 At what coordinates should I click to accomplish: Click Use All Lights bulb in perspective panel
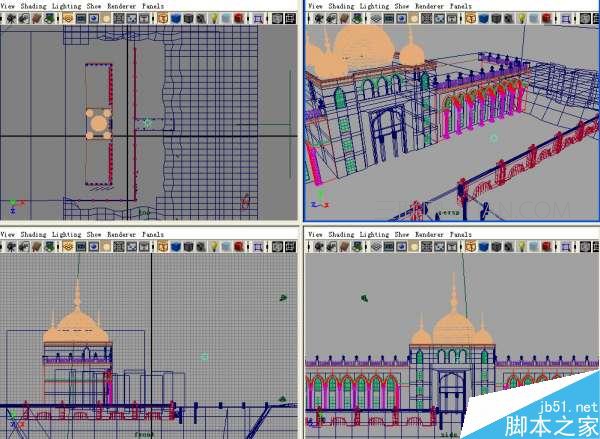coord(522,18)
